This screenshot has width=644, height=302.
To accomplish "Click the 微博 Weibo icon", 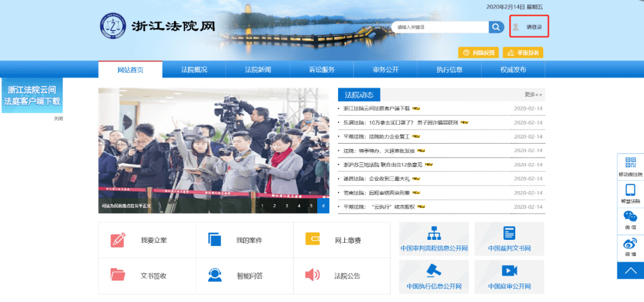I will click(x=630, y=244).
